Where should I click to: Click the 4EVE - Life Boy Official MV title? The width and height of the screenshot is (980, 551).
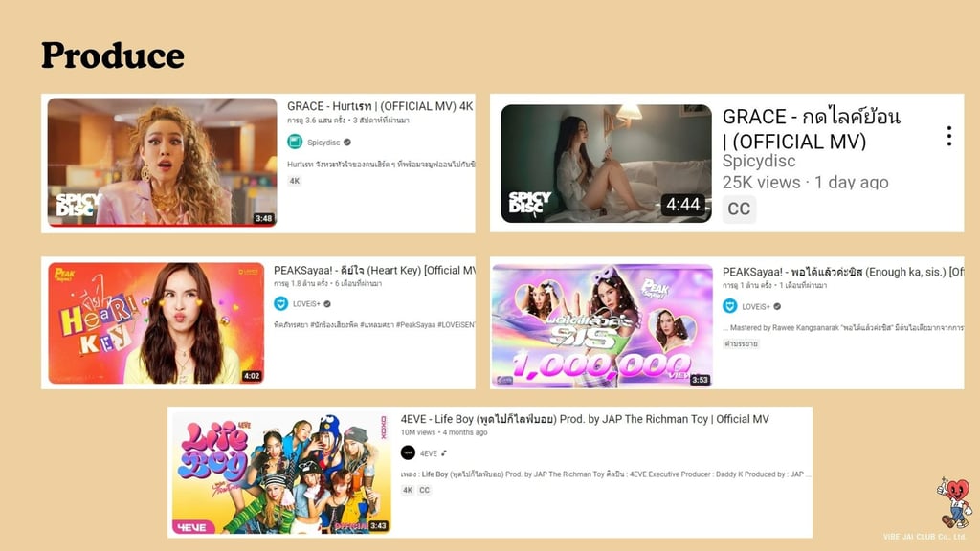tap(585, 419)
